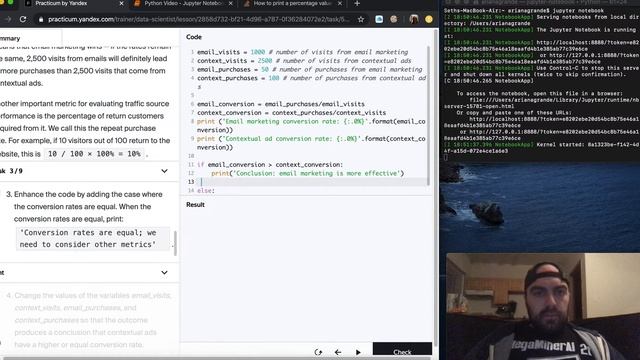
Task: Click the else: statement on line 14
Action: coord(206,191)
